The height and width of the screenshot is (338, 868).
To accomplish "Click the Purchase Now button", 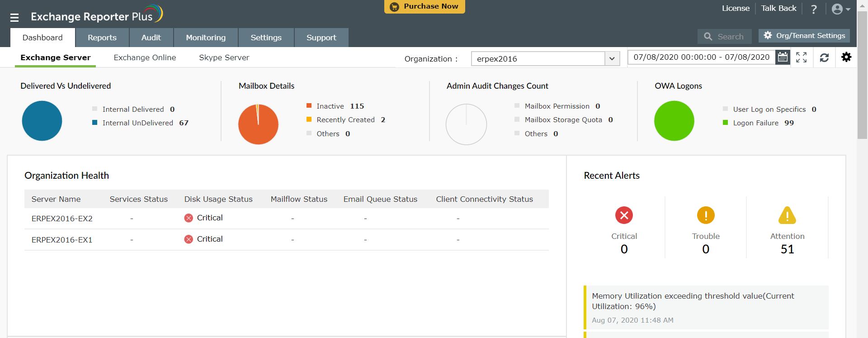I will pyautogui.click(x=425, y=7).
